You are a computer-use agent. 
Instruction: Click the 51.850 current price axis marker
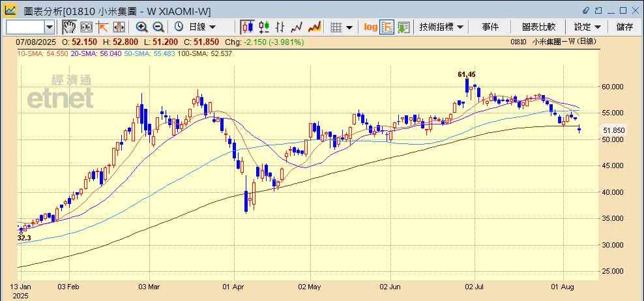[x=613, y=130]
